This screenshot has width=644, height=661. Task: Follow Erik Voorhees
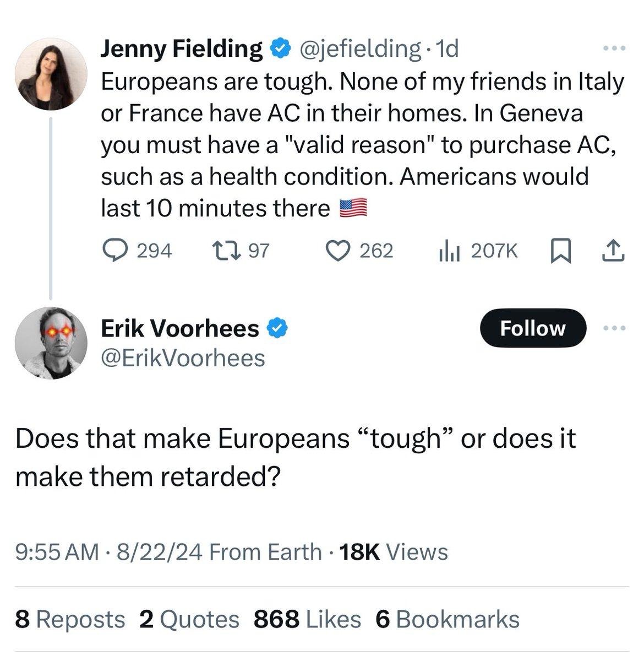(533, 328)
